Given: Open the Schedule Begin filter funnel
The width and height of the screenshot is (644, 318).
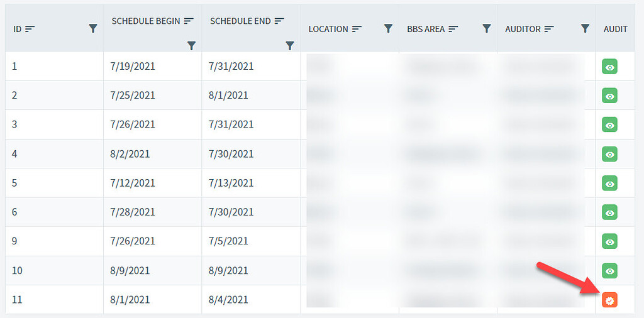Looking at the screenshot, I should click(191, 45).
